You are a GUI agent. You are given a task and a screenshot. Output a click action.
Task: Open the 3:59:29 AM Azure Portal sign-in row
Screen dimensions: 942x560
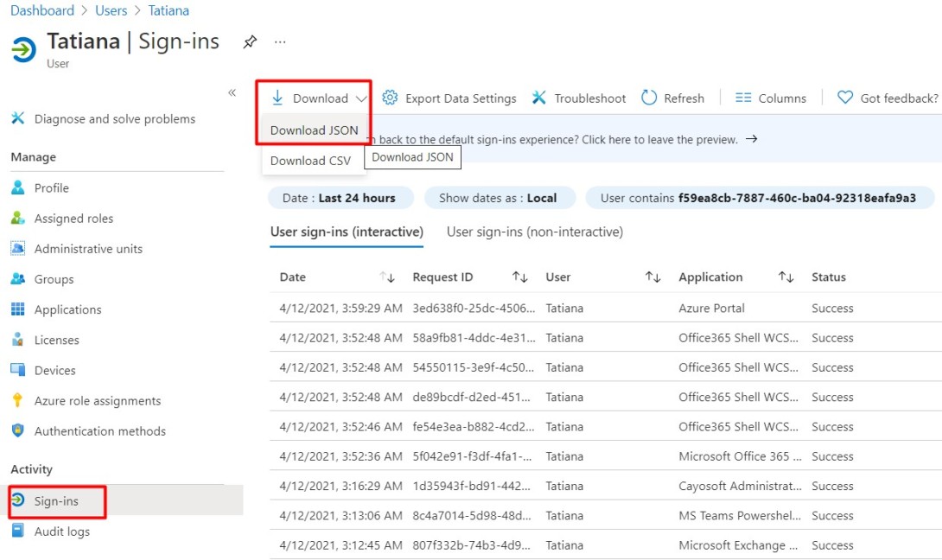pyautogui.click(x=606, y=308)
